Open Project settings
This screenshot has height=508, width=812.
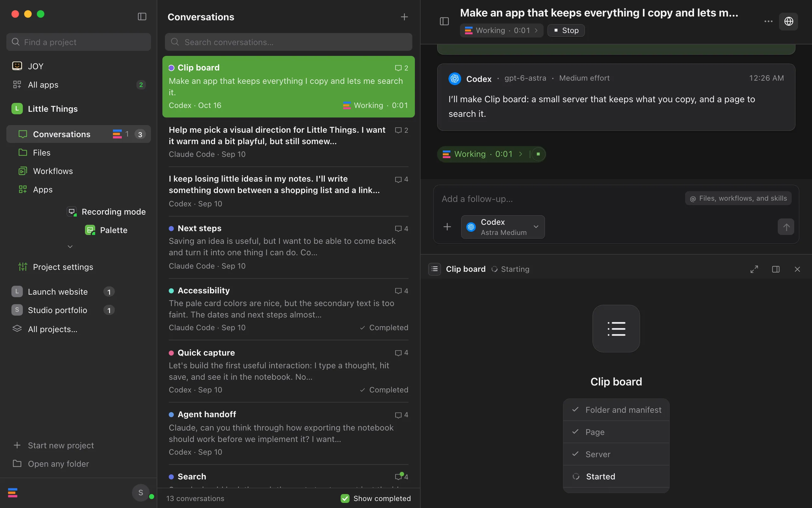[x=79, y=267]
